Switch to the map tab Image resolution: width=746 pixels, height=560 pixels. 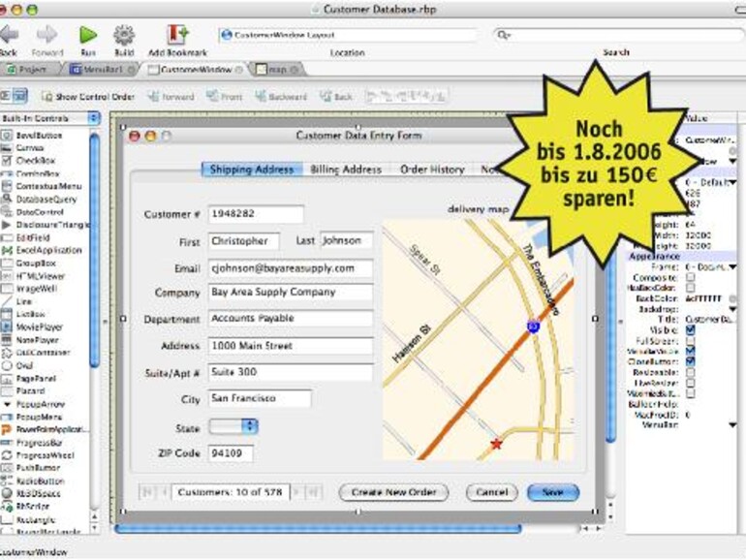click(277, 70)
